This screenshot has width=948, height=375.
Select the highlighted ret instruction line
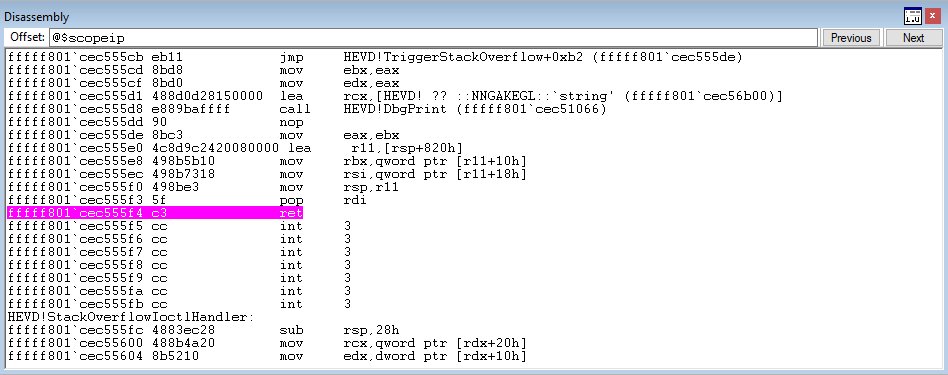pos(155,213)
